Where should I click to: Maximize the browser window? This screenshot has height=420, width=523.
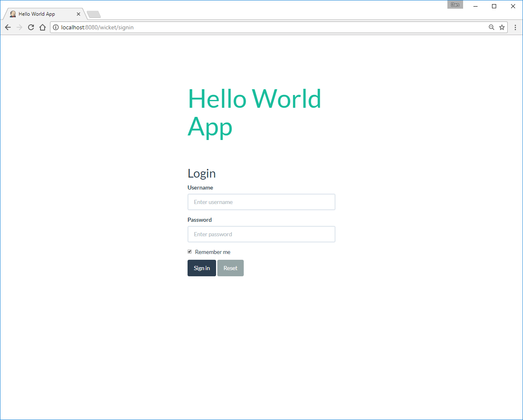[494, 6]
